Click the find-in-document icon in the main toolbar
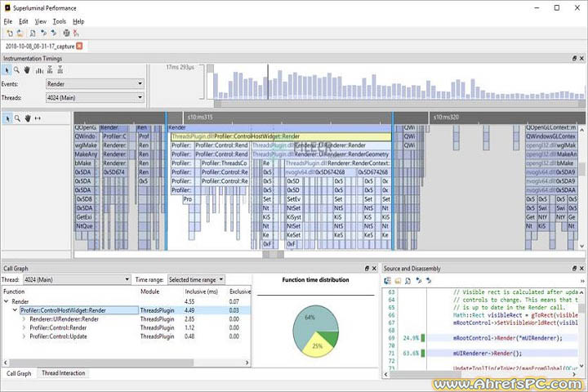This screenshot has width=588, height=392. pos(33,33)
